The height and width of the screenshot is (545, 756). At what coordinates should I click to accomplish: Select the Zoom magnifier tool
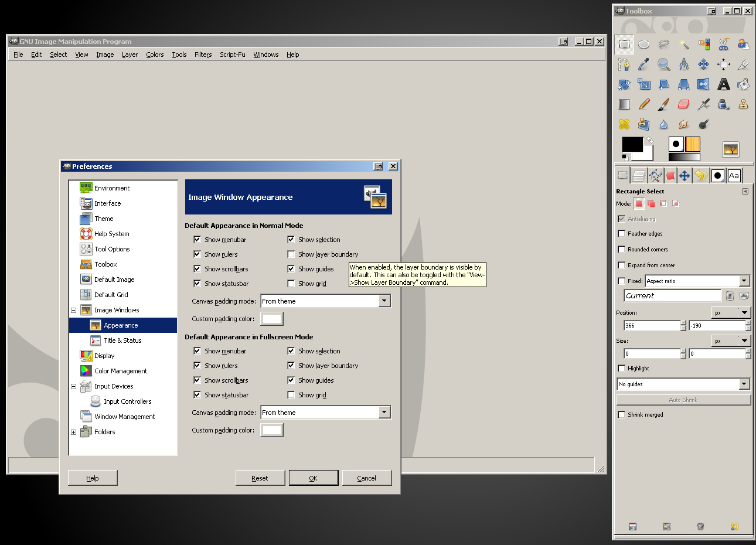coord(664,64)
